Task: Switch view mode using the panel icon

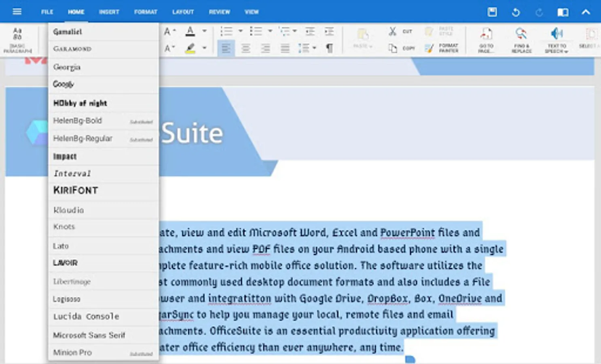Action: pos(563,12)
